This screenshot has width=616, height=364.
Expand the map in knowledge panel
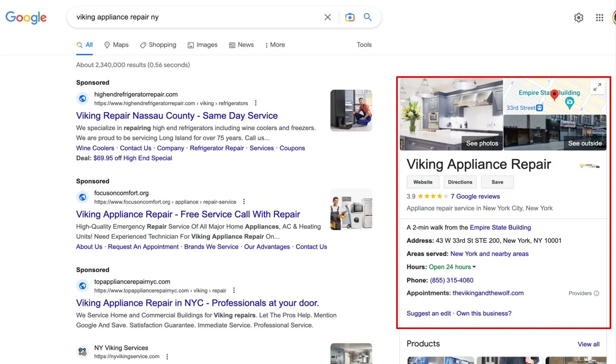pyautogui.click(x=597, y=87)
